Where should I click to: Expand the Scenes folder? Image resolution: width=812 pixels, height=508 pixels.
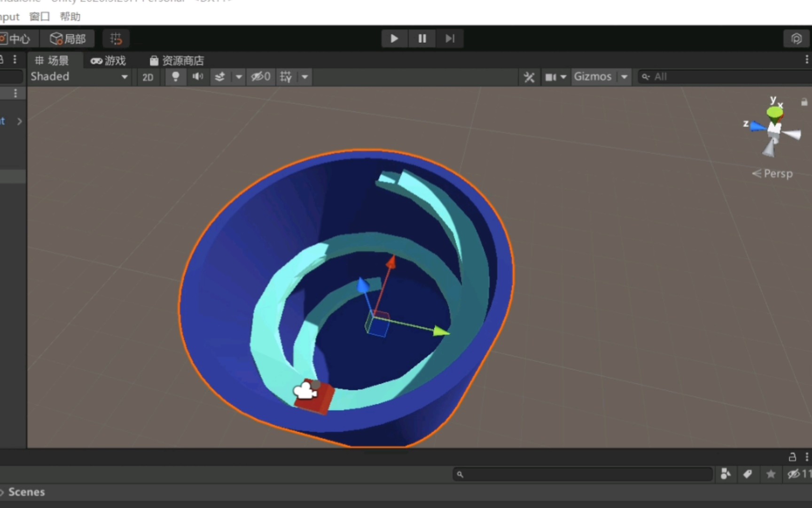coord(3,492)
